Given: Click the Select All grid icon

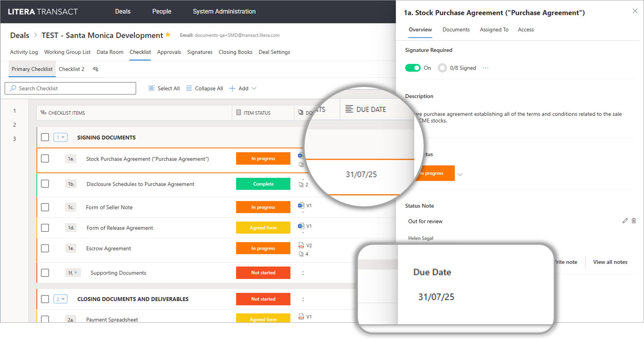Looking at the screenshot, I should (151, 88).
